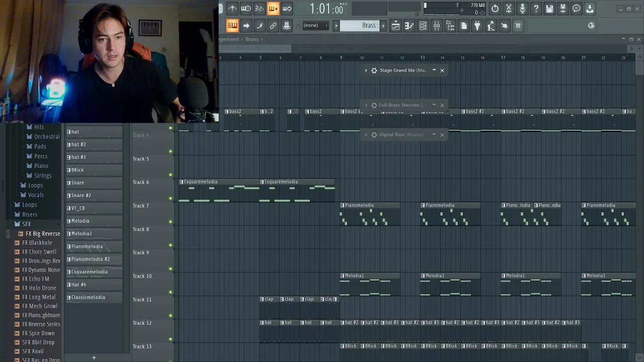644x362 pixels.
Task: Show the playlist view icon
Action: tap(395, 26)
